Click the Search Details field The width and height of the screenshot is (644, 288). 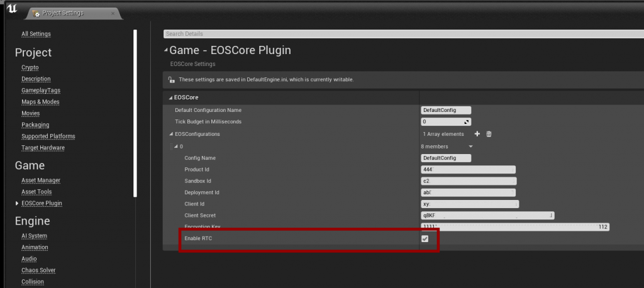pos(402,33)
